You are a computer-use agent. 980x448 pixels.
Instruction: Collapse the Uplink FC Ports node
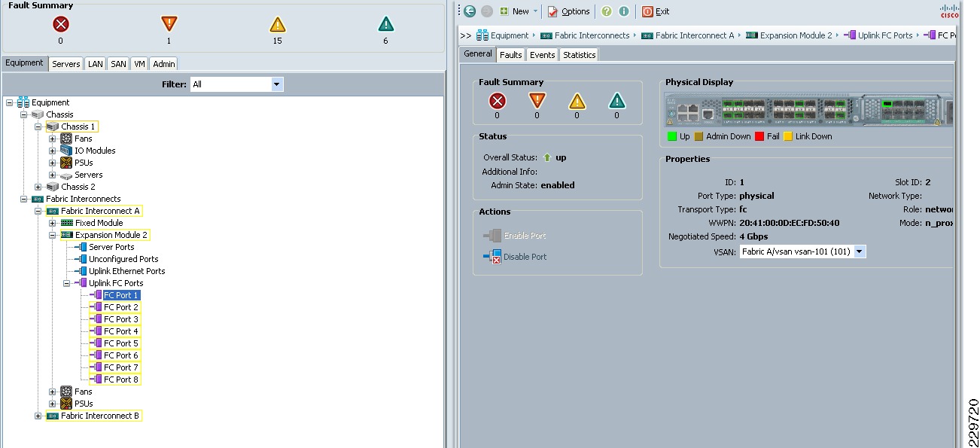pyautogui.click(x=67, y=283)
